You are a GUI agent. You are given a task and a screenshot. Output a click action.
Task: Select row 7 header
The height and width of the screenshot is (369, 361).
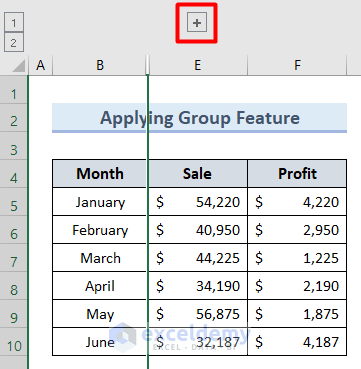coord(14,258)
